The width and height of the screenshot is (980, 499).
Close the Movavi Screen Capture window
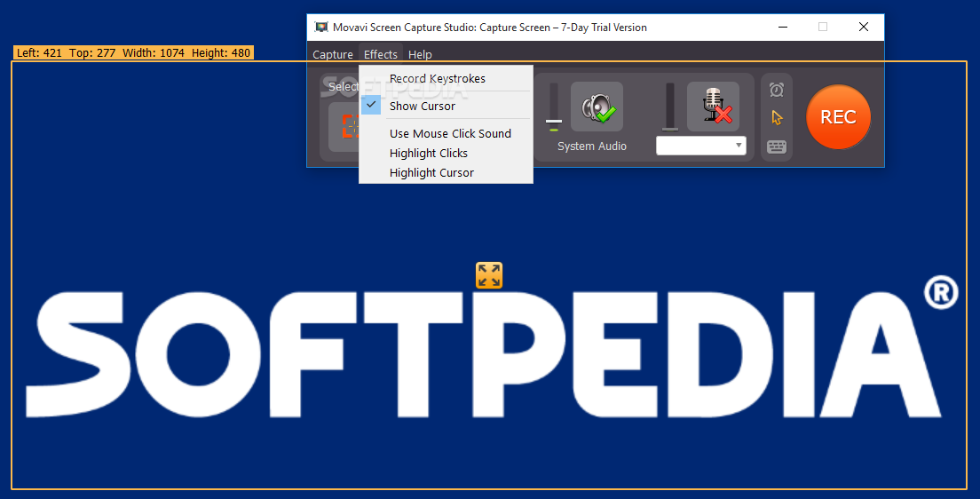click(x=863, y=27)
